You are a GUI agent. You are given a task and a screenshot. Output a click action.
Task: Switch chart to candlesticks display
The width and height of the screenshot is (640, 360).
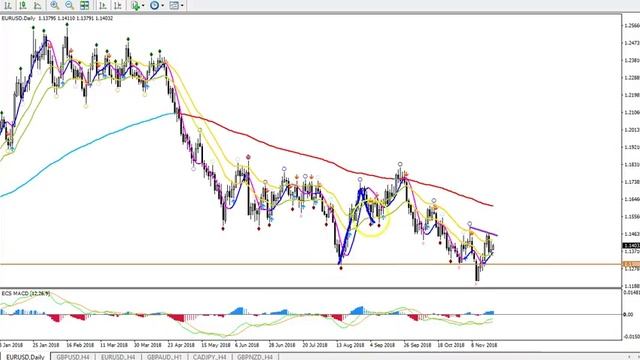point(23,5)
